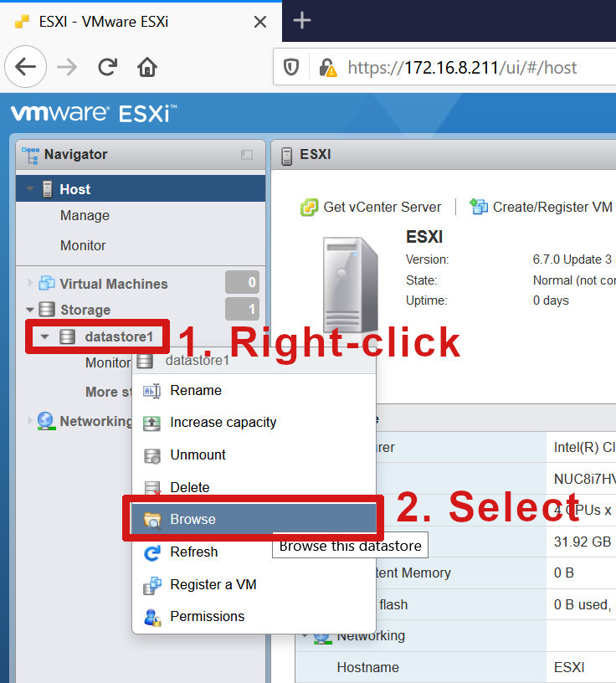Click the Networking globe icon in Navigator

[46, 421]
